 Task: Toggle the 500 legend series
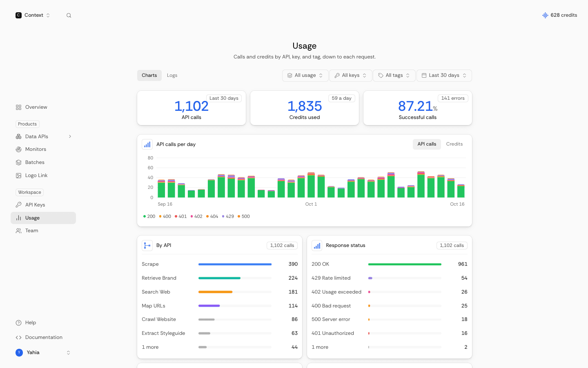[244, 216]
